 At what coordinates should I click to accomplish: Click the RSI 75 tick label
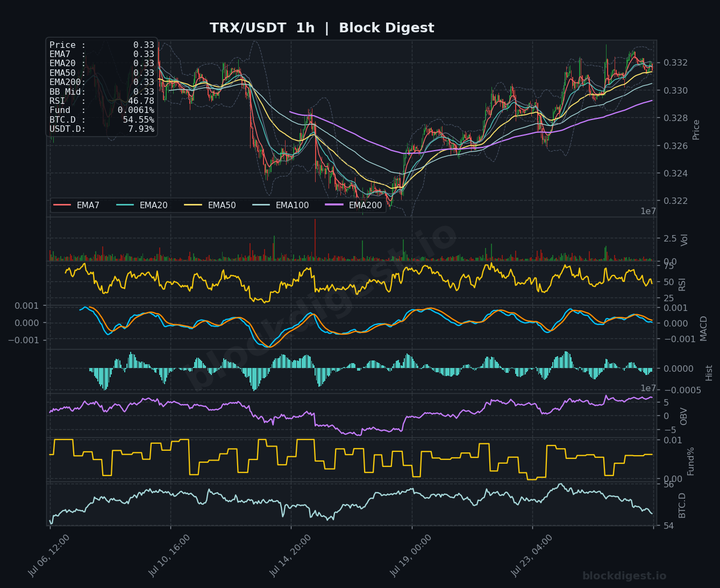click(668, 266)
